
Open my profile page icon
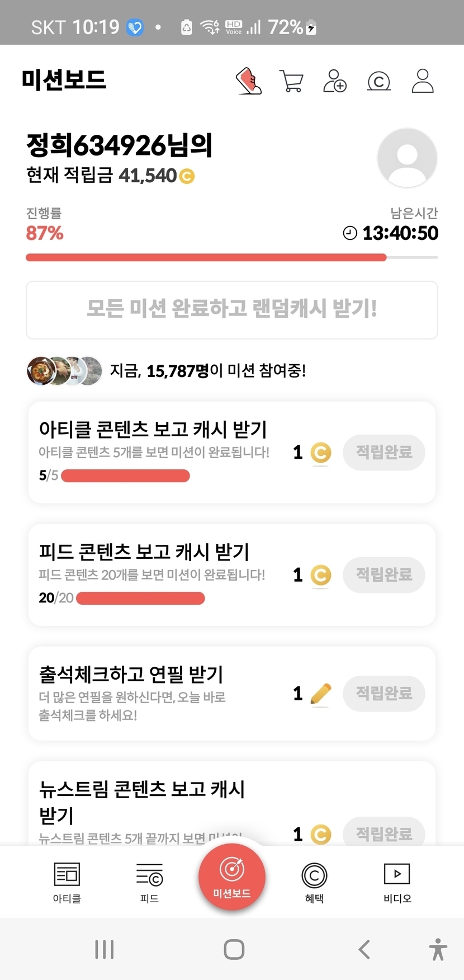coord(423,81)
